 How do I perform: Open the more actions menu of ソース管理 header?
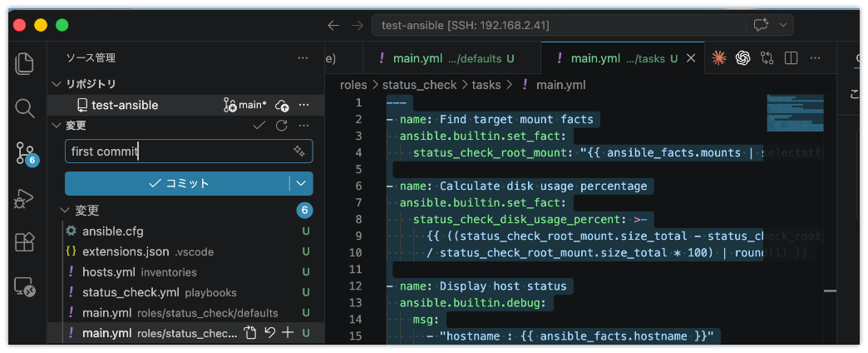point(303,57)
